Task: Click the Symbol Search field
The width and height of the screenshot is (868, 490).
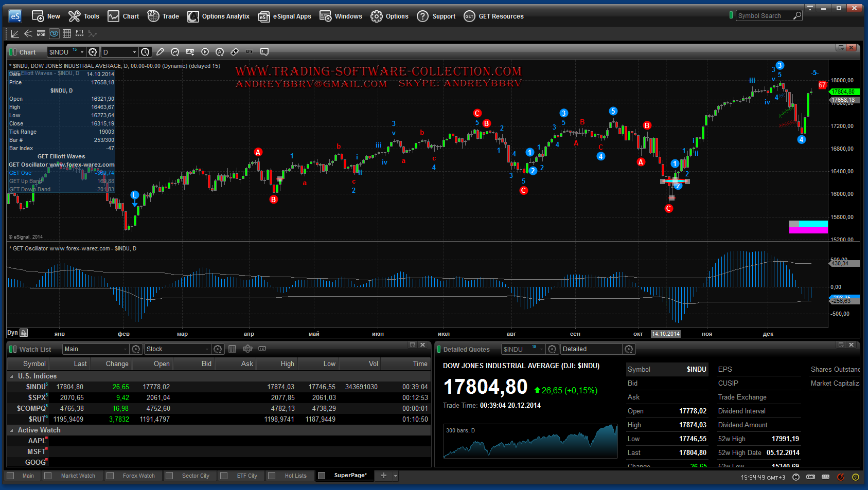Action: (x=764, y=16)
